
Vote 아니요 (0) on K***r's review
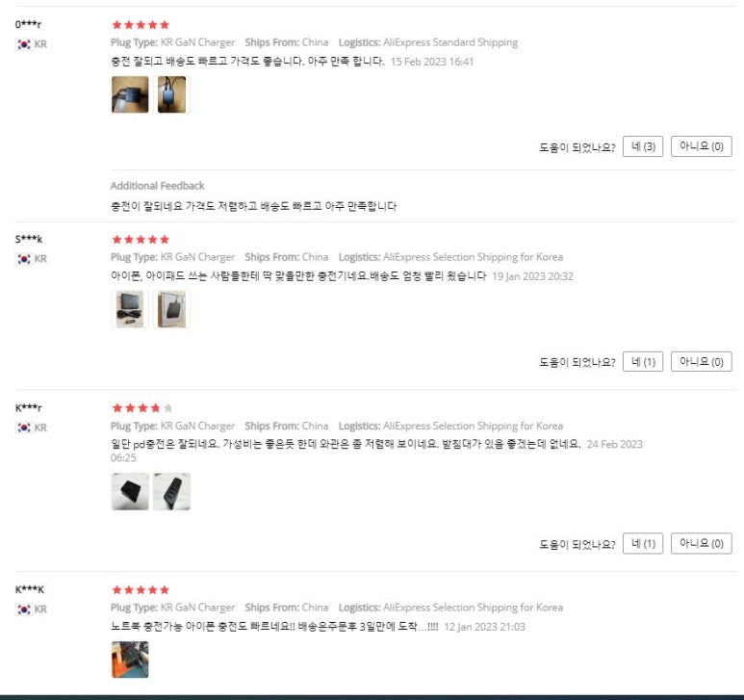pyautogui.click(x=702, y=543)
